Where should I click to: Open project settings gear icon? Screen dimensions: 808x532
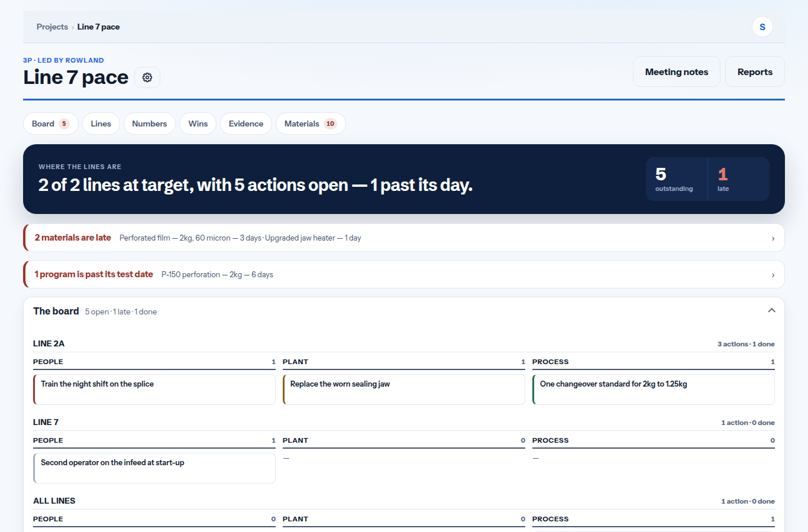[147, 77]
